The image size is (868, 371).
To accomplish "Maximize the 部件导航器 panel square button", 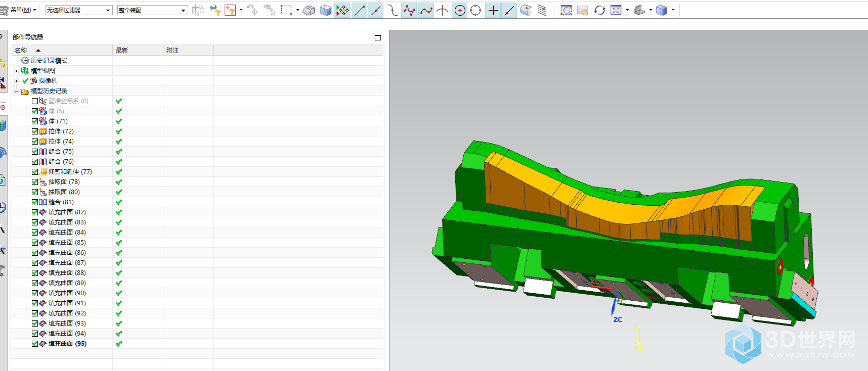I will (x=378, y=37).
